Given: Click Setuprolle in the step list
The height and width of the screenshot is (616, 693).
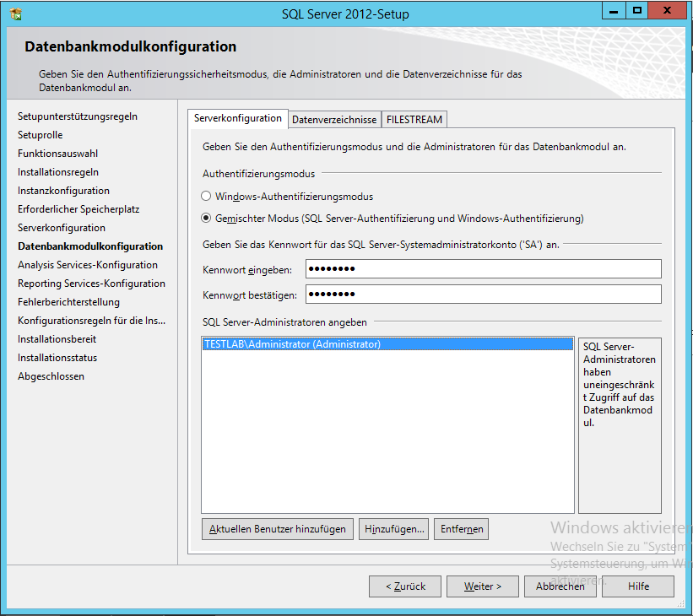Looking at the screenshot, I should 41,135.
